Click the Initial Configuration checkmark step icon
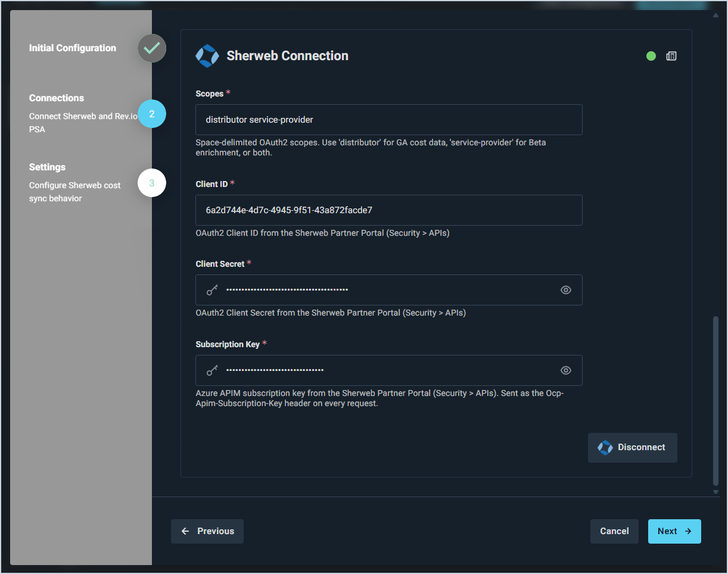This screenshot has width=728, height=574. [x=152, y=48]
